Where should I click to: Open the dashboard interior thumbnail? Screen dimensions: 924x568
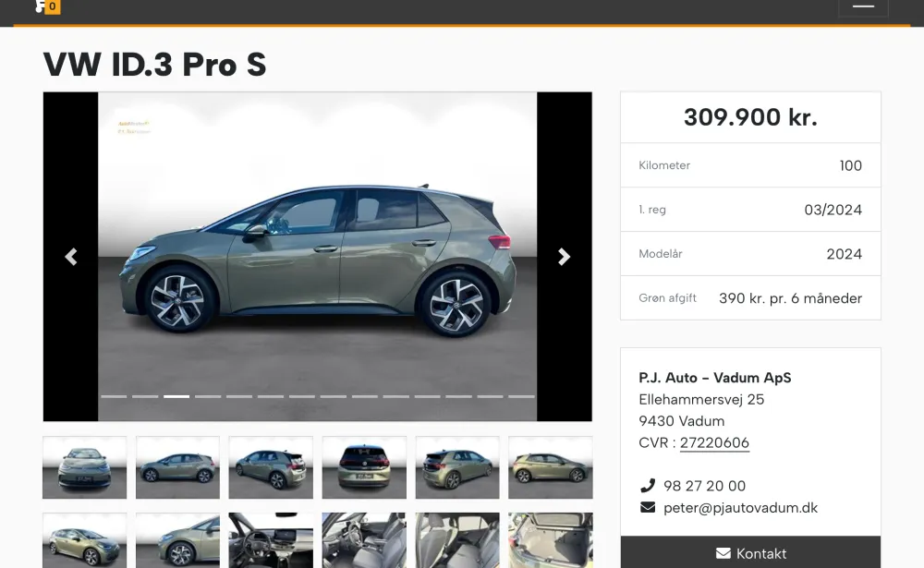tap(271, 540)
